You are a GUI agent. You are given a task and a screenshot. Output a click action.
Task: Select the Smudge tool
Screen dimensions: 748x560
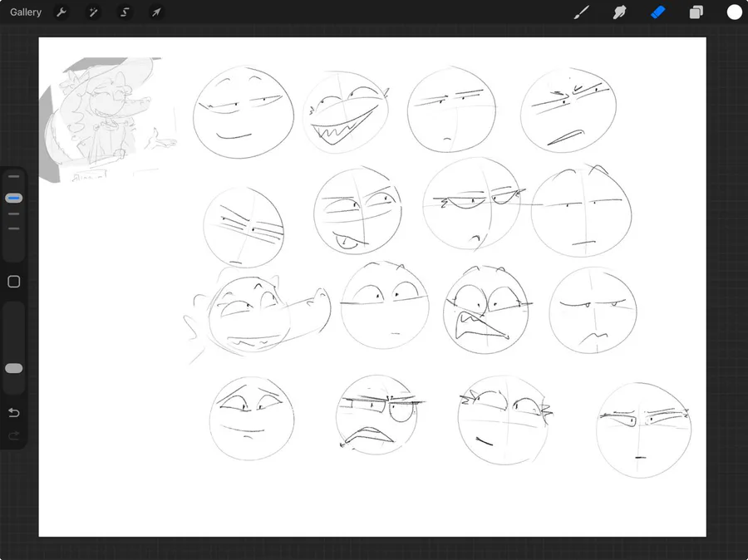pos(619,12)
